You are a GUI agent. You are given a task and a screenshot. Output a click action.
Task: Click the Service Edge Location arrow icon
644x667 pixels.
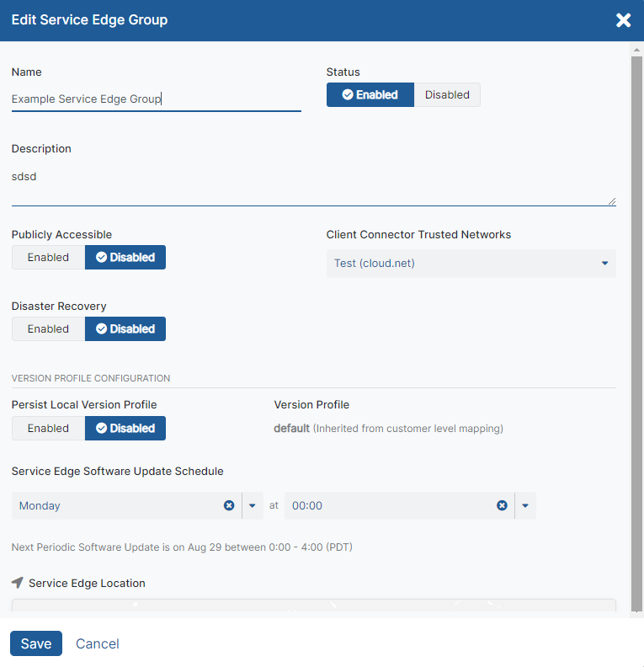[18, 583]
